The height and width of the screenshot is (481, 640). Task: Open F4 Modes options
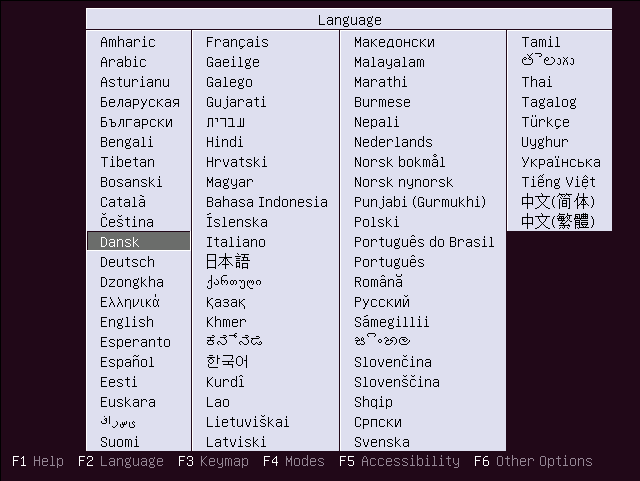[294, 461]
